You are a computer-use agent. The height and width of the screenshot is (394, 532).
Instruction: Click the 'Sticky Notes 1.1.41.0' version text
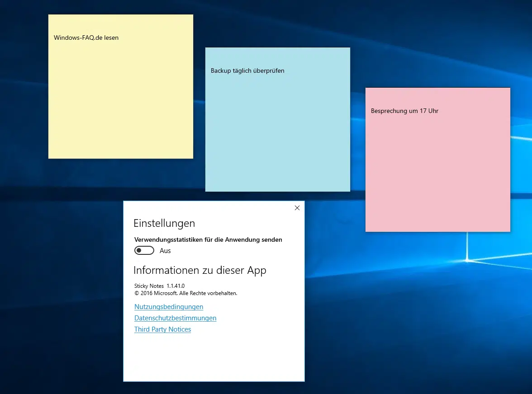coord(159,286)
